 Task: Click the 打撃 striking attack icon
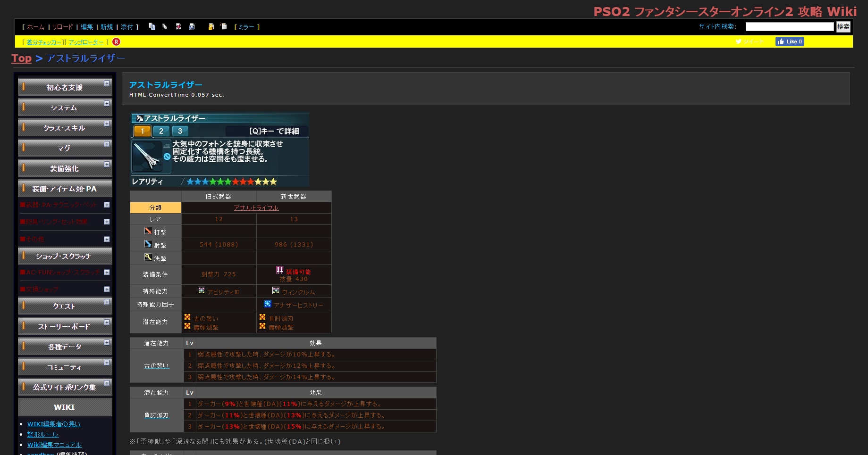coord(148,231)
